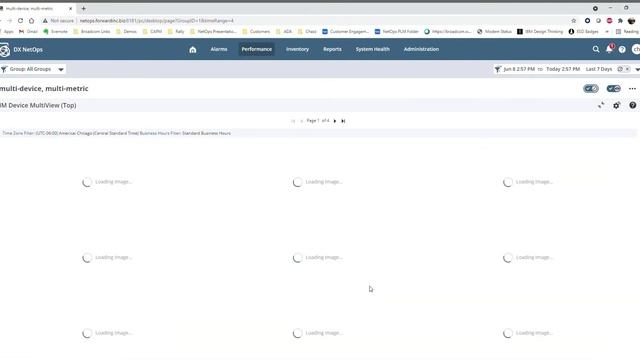Go to previous page arrow
Viewport: 640px width, 360px height.
[301, 121]
